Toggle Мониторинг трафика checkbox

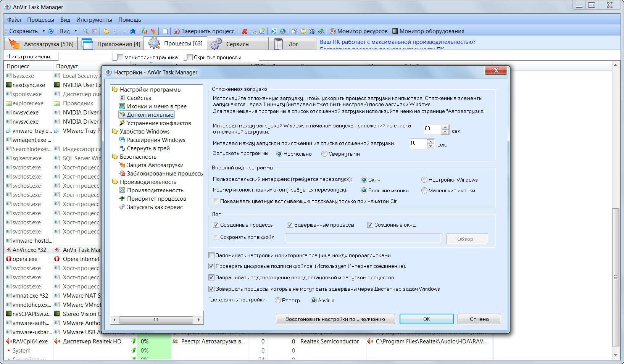(120, 57)
